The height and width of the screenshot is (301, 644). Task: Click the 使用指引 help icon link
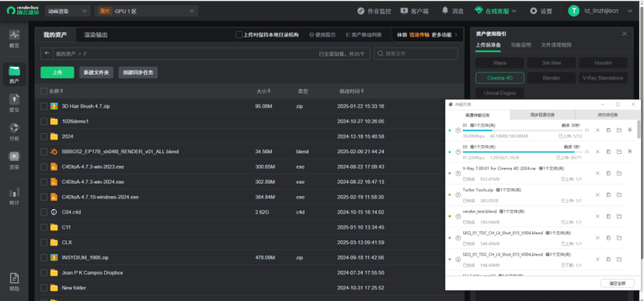(322, 35)
